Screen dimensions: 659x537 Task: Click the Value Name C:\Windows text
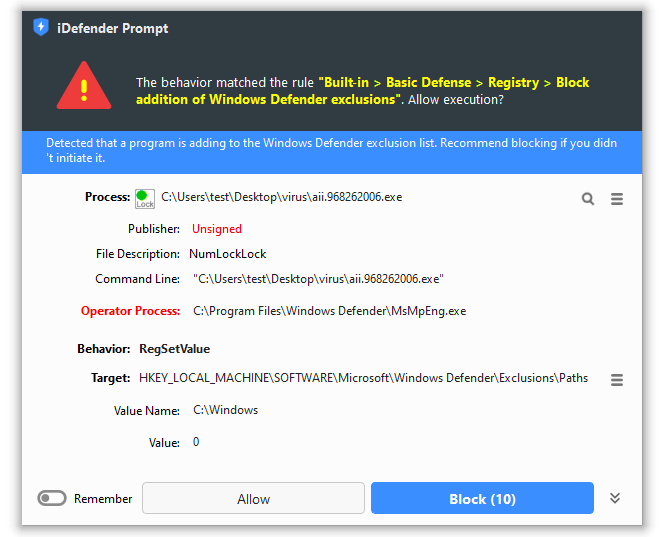226,410
